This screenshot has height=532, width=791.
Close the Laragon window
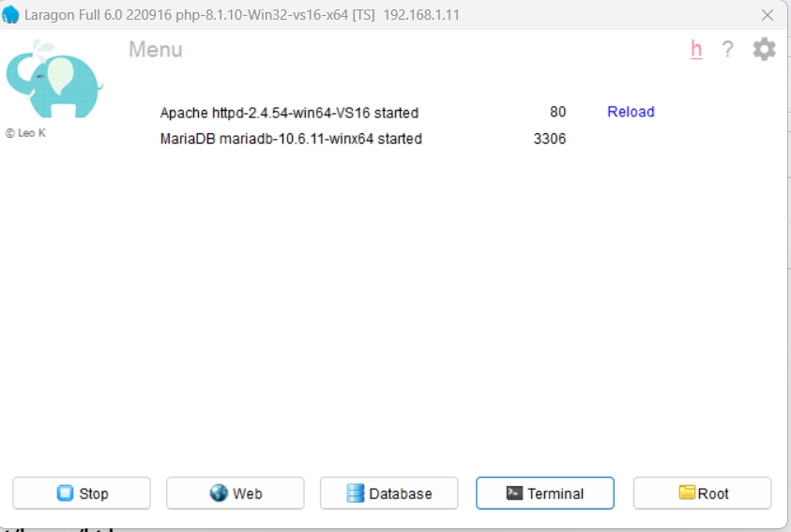tap(768, 15)
